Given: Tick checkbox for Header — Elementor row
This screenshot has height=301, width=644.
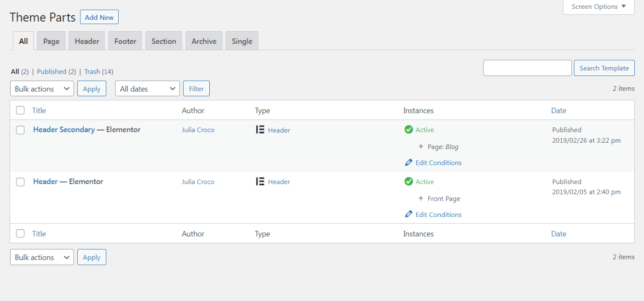Looking at the screenshot, I should pos(20,182).
